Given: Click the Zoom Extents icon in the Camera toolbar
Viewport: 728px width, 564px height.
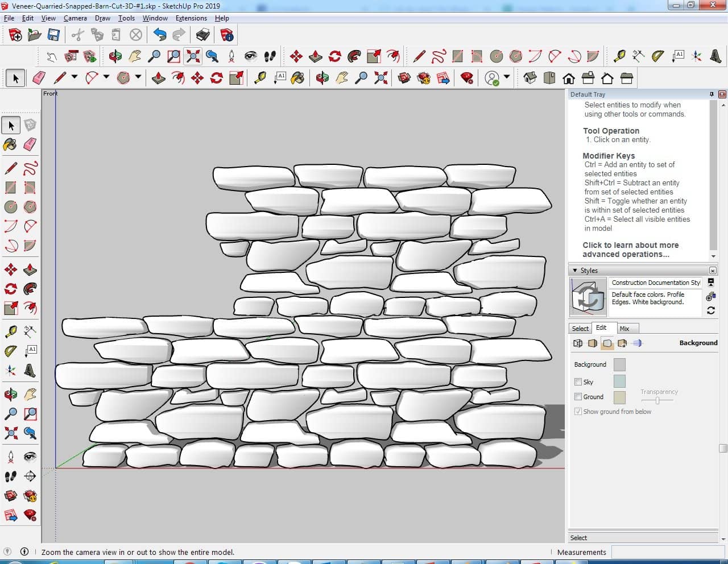Looking at the screenshot, I should pos(193,56).
